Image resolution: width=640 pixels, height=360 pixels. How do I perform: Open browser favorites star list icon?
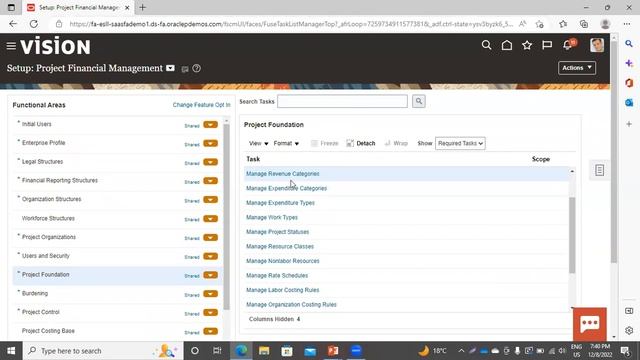pos(563,24)
